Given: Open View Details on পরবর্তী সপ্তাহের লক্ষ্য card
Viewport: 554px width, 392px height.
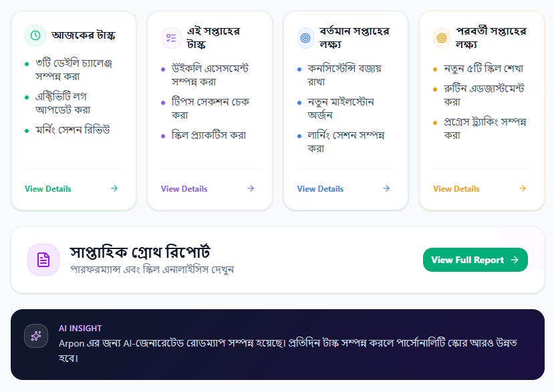Looking at the screenshot, I should [455, 189].
